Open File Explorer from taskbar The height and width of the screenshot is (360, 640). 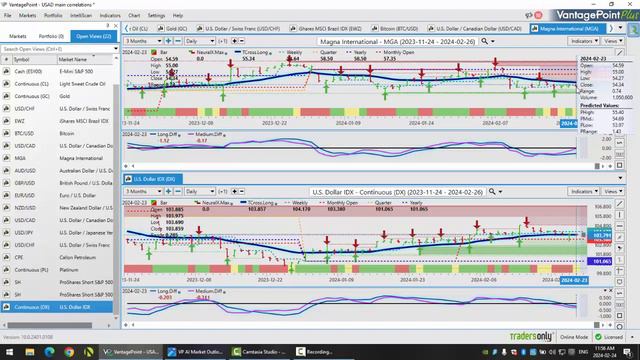(x=30, y=351)
